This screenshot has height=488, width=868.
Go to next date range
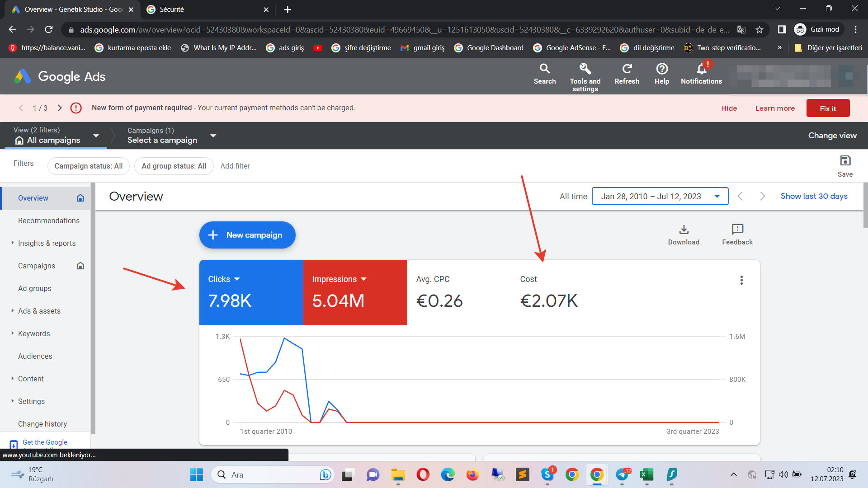pyautogui.click(x=763, y=196)
